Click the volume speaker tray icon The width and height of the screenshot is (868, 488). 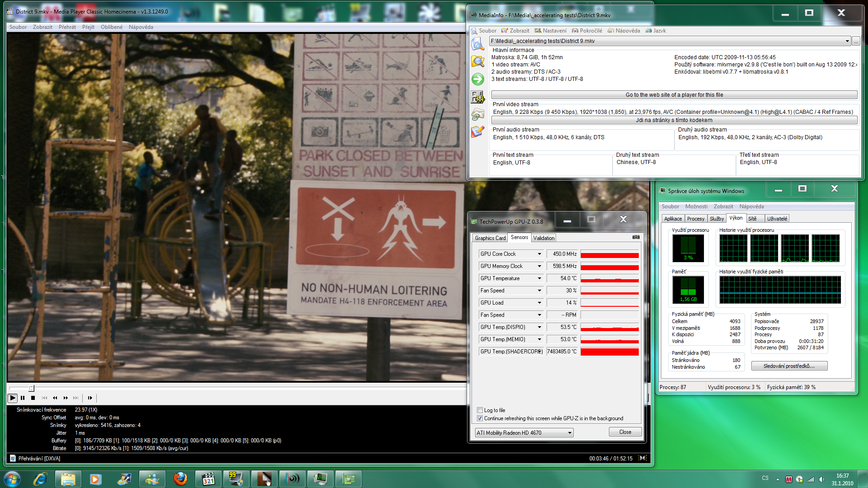click(x=821, y=479)
